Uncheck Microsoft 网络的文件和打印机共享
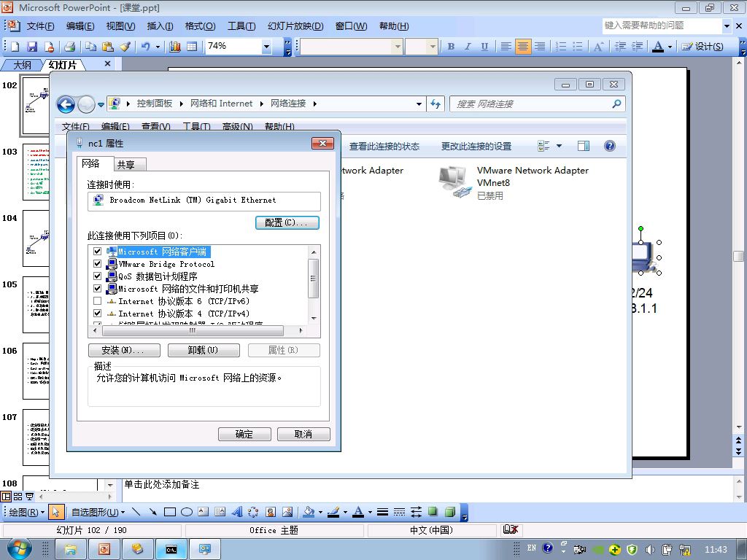Screen dimensions: 747x560 click(97, 288)
